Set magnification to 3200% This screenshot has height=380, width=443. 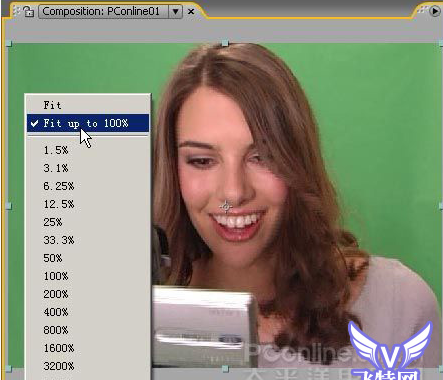click(x=88, y=366)
